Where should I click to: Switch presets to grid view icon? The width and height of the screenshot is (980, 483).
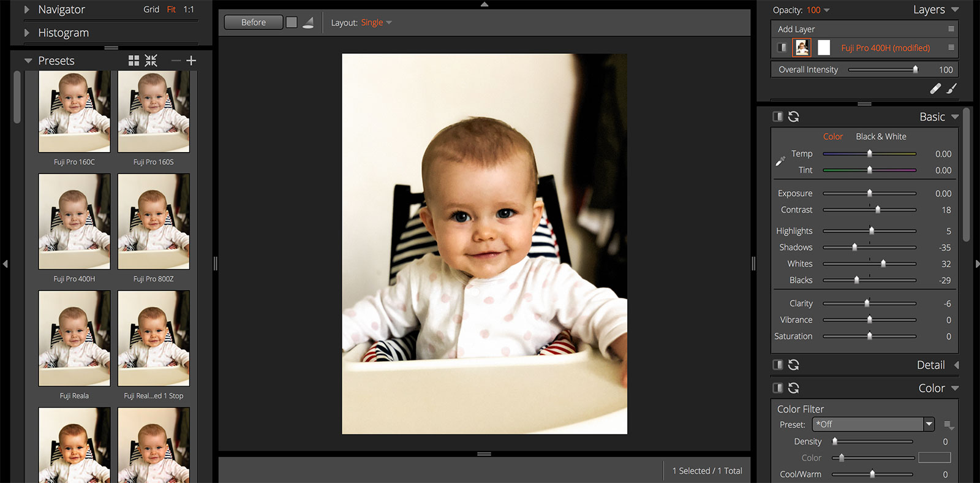[x=134, y=61]
